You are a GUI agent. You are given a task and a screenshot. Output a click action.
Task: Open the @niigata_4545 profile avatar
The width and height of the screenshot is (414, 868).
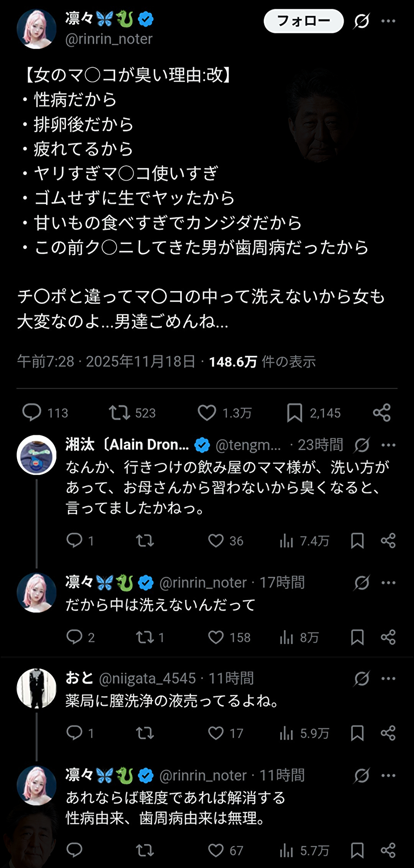[36, 688]
